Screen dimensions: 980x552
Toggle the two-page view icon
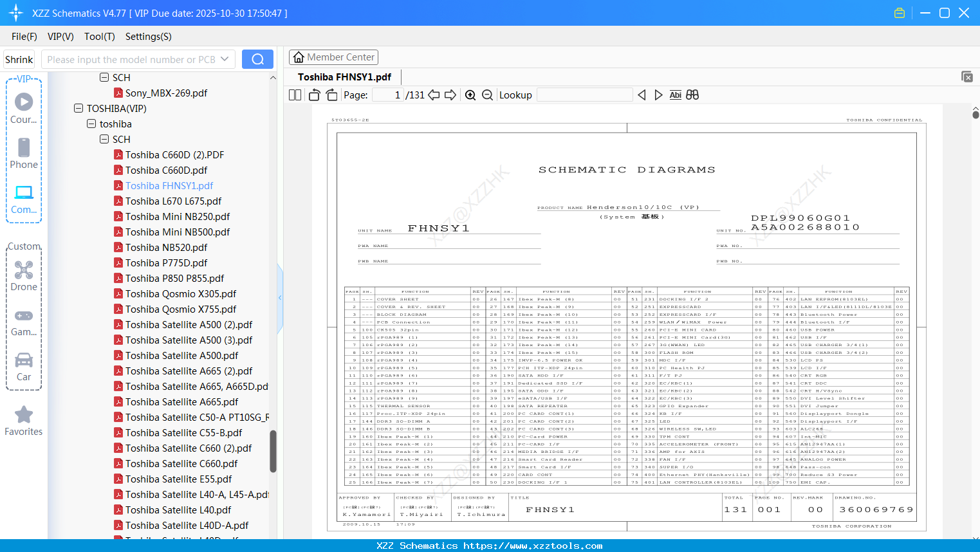(295, 95)
